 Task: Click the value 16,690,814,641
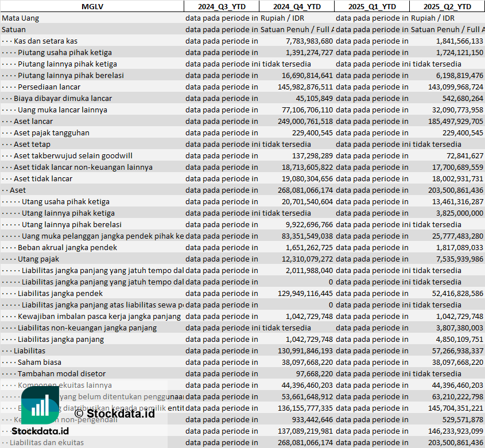(x=307, y=75)
